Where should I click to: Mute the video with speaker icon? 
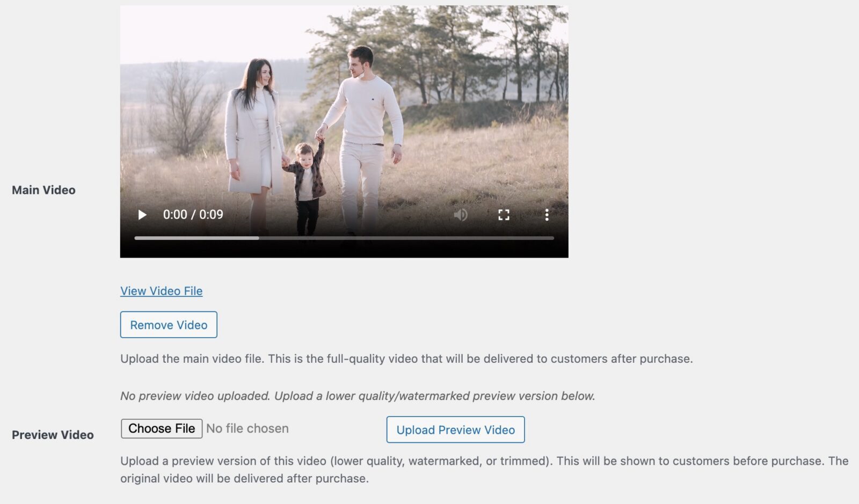[461, 215]
